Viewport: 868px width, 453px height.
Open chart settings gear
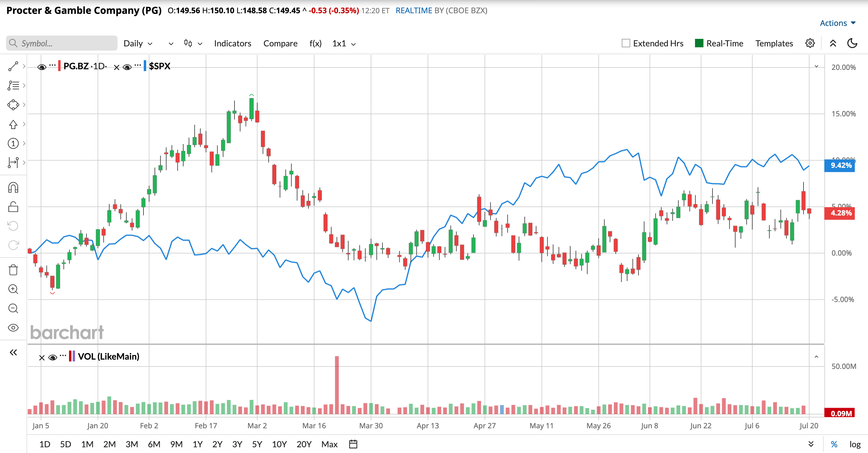pos(810,43)
